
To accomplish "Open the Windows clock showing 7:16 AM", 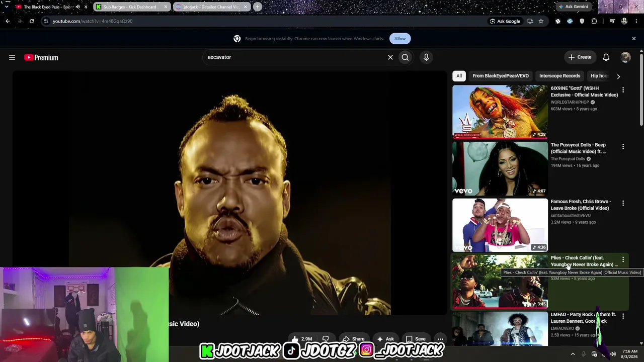I will click(x=630, y=354).
